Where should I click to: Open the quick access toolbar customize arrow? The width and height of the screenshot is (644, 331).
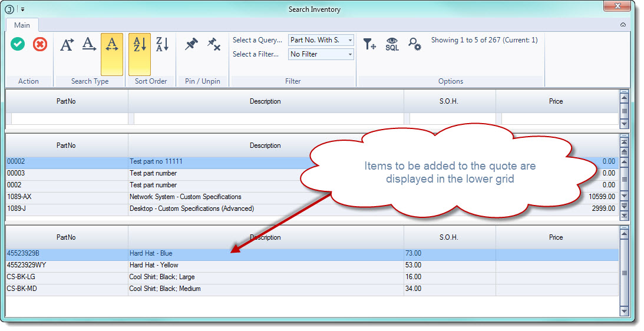click(x=22, y=9)
